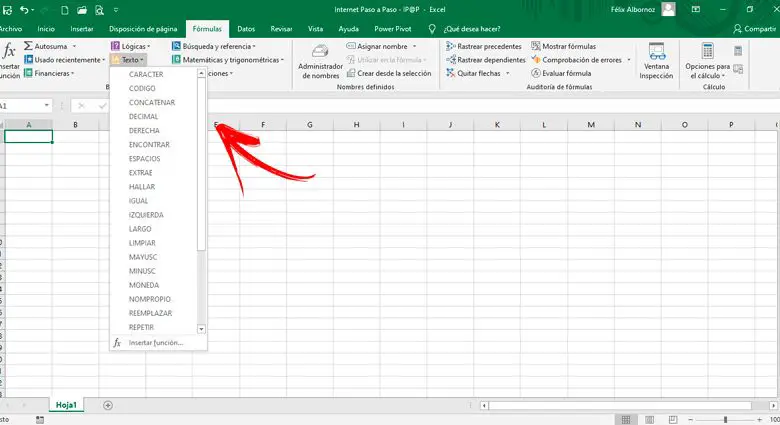
Task: Click the Compartir button
Action: coord(754,29)
